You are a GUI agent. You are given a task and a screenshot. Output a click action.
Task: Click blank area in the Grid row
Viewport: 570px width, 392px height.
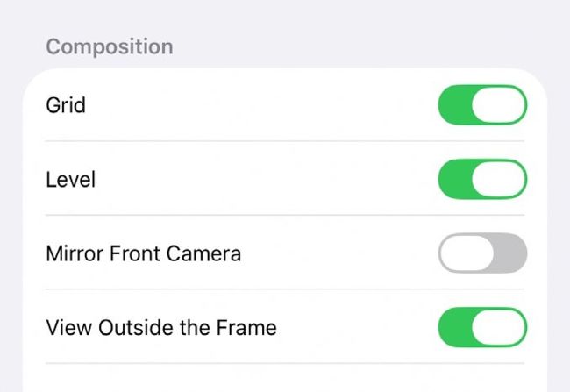click(261, 105)
